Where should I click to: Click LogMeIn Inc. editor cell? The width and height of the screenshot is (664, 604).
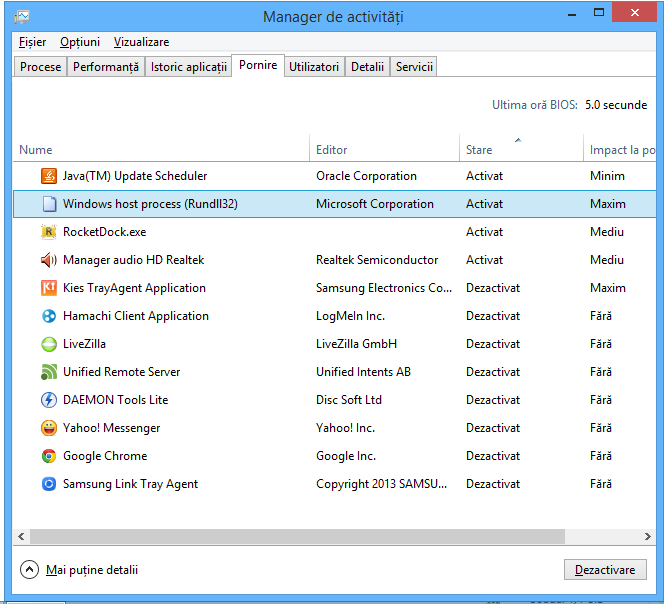[x=350, y=316]
